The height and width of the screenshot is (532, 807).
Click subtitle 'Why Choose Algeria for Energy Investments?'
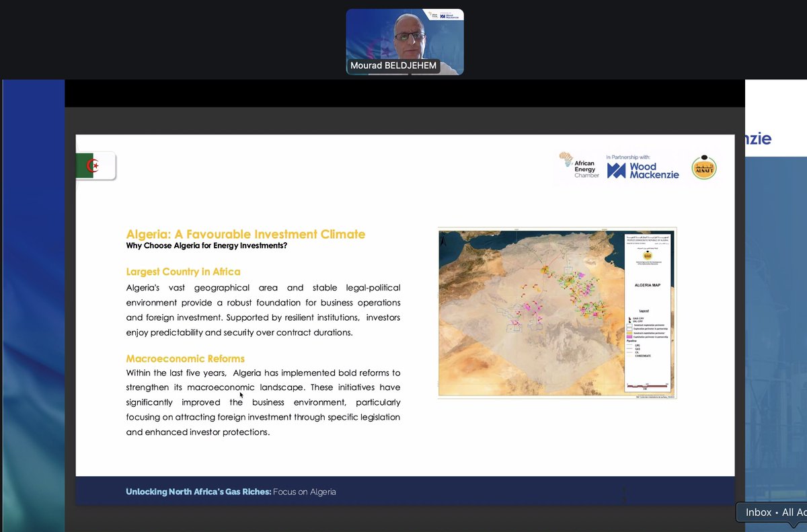(x=206, y=245)
